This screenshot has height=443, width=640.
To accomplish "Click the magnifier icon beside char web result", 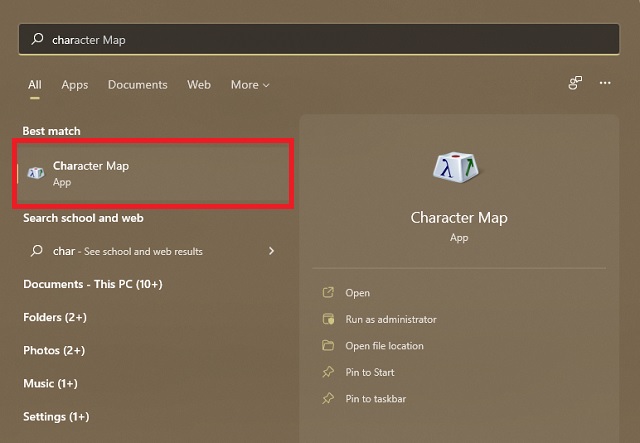I will tap(36, 250).
